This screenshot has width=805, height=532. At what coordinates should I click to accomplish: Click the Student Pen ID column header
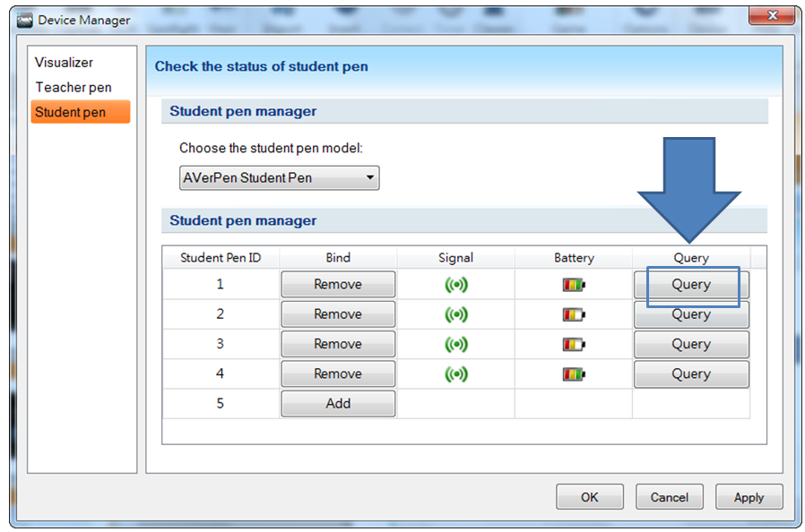[x=221, y=258]
